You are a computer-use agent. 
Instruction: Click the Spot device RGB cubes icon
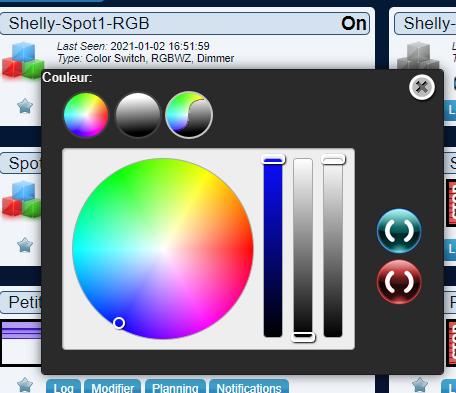[x=21, y=199]
